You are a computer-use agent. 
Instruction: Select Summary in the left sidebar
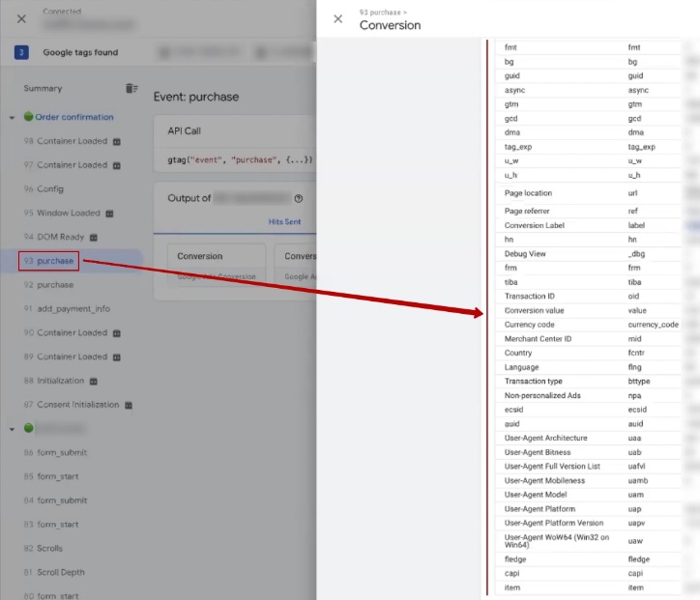[43, 89]
